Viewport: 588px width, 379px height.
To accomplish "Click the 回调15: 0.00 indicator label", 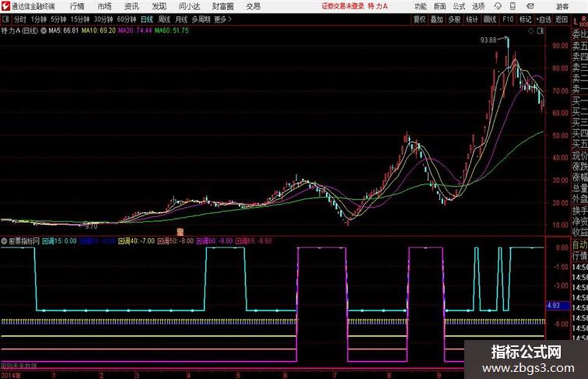I will coord(59,241).
